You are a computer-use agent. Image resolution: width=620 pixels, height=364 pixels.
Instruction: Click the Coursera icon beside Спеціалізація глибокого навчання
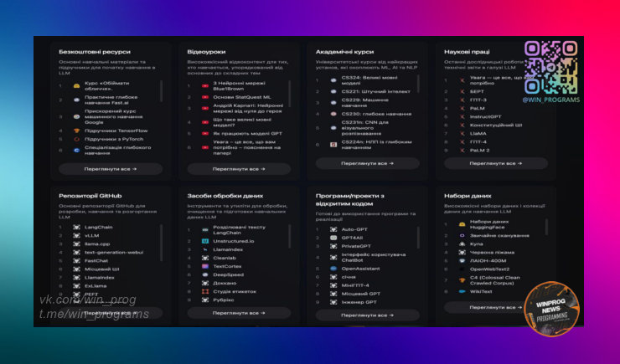(77, 150)
